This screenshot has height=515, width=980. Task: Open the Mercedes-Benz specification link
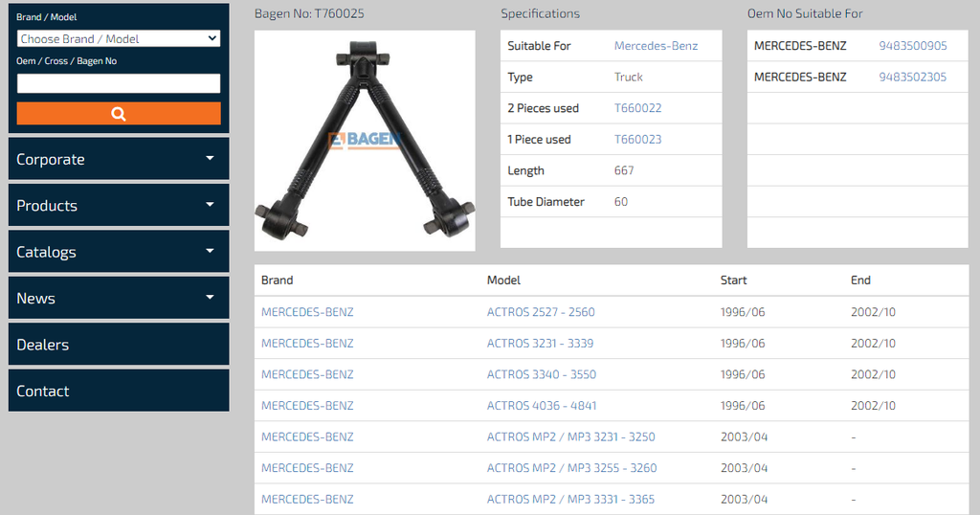(656, 46)
